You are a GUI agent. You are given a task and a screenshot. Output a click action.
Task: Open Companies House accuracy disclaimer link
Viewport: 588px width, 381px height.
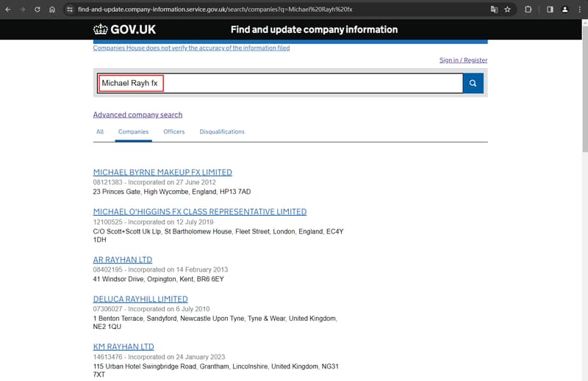click(191, 48)
